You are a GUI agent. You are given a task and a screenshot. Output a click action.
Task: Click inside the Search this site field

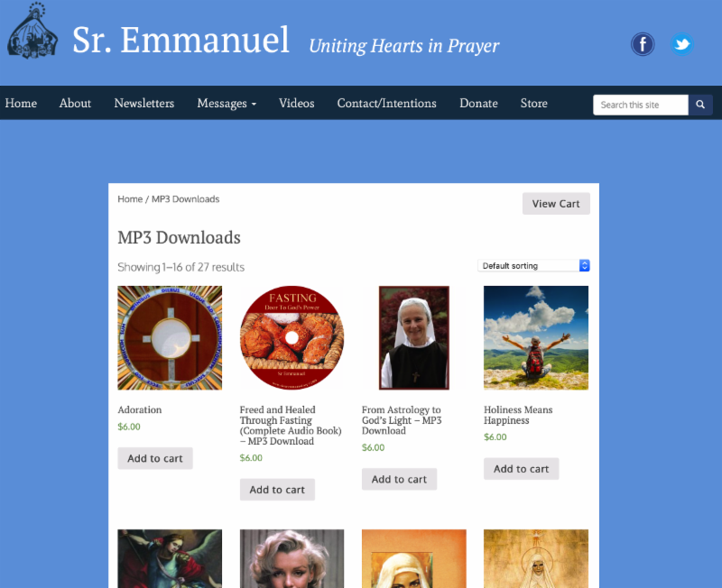pos(641,105)
